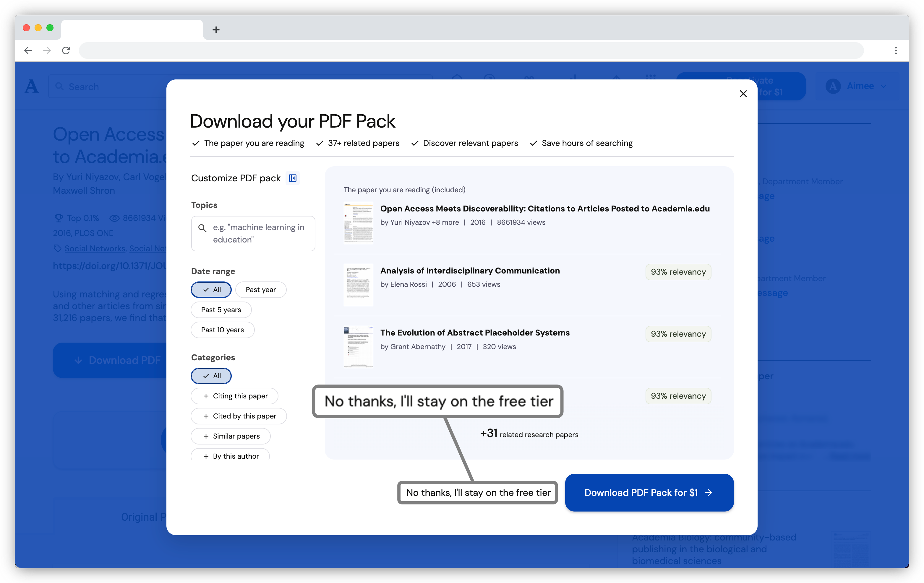Add the Similar papers category
924x583 pixels.
[231, 436]
